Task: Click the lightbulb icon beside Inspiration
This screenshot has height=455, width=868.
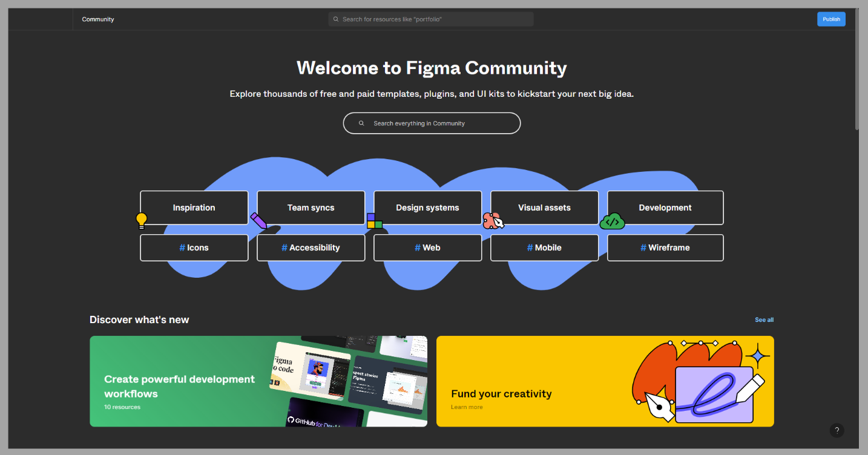Action: click(x=142, y=220)
